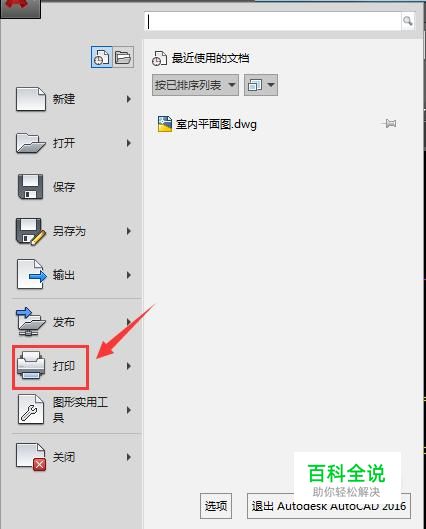Click the Open (打开) folder icon
Image resolution: width=426 pixels, height=529 pixels.
(30, 143)
